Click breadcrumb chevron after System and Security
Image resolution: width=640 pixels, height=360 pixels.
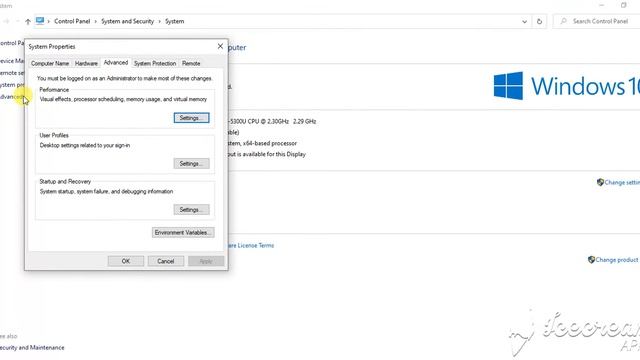(x=160, y=22)
